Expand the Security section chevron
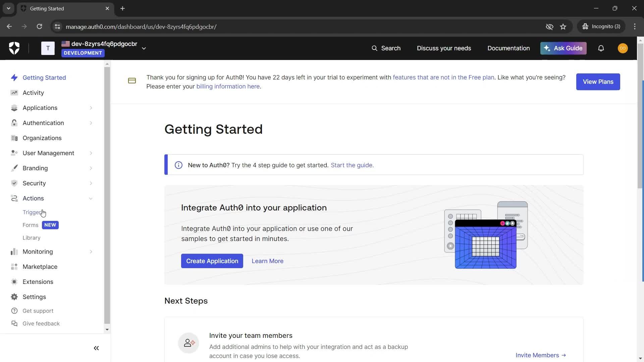Viewport: 644px width, 362px height. 91,183
